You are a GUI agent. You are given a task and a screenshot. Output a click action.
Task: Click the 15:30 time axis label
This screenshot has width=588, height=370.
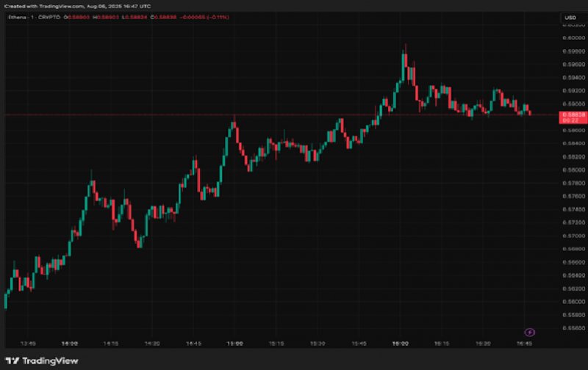coord(318,344)
